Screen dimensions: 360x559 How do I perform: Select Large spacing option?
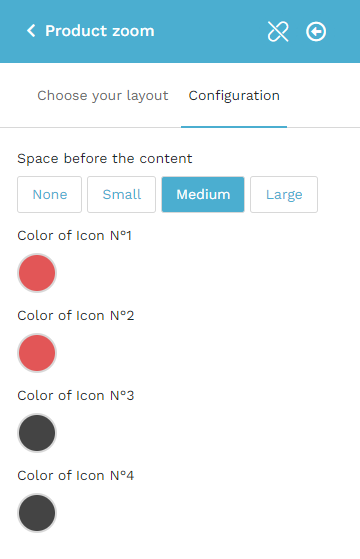pyautogui.click(x=284, y=194)
